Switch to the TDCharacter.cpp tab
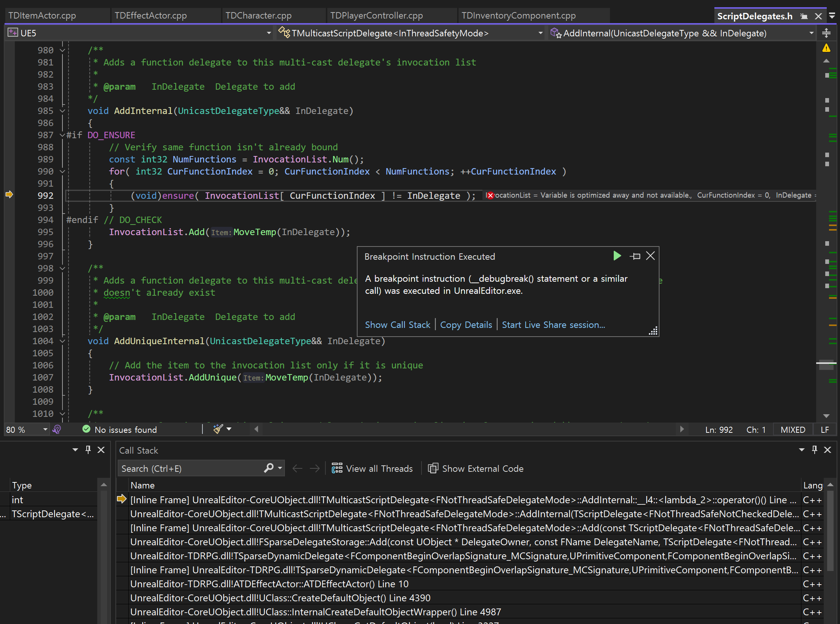840x624 pixels. tap(258, 16)
